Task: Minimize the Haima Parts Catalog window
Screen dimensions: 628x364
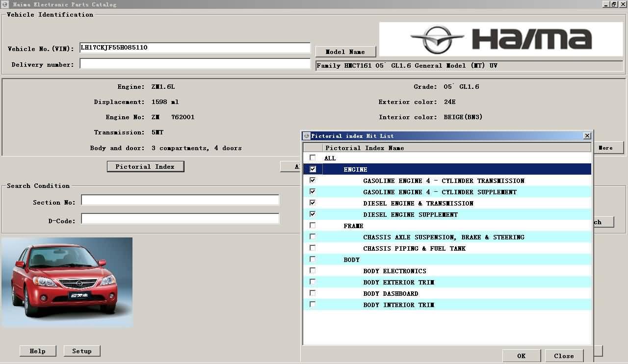Action: [x=605, y=4]
